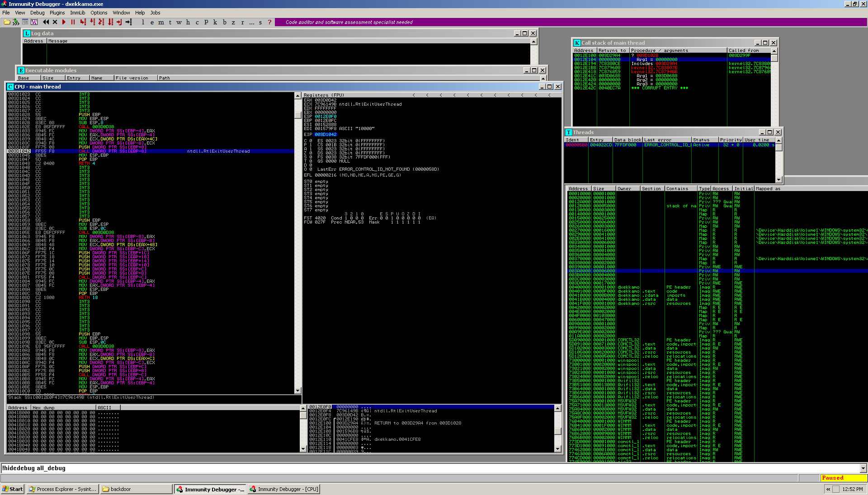The image size is (868, 495).
Task: Click the Step into toolbar icon
Action: [x=83, y=22]
